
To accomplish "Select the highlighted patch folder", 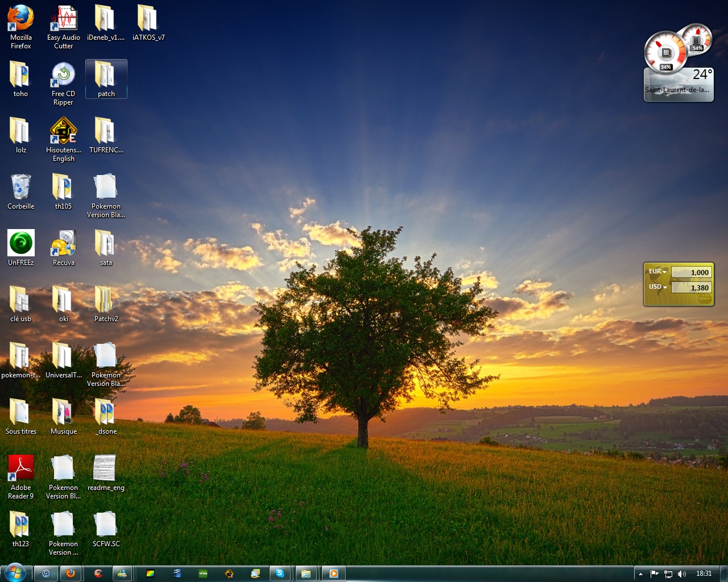I will (x=106, y=78).
